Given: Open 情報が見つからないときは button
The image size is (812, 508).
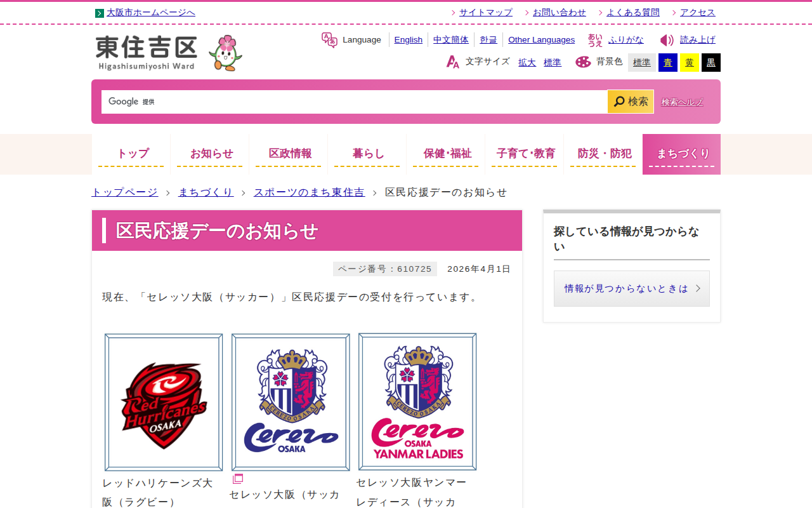Looking at the screenshot, I should [x=632, y=289].
